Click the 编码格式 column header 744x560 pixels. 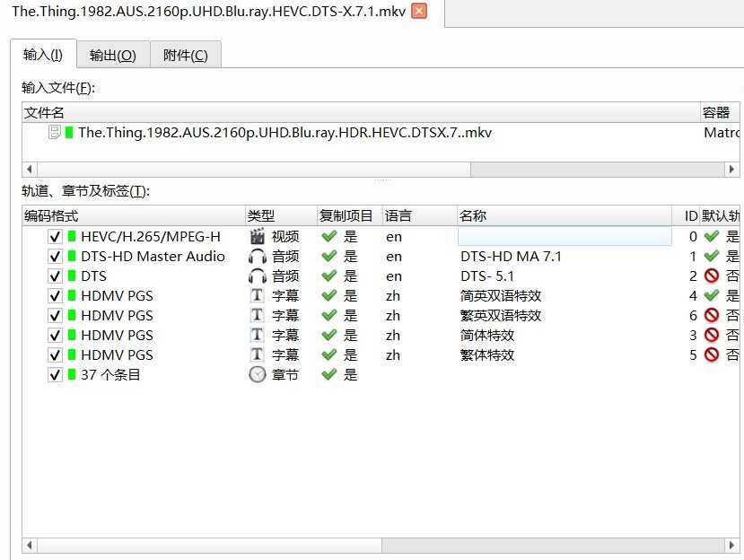click(134, 216)
